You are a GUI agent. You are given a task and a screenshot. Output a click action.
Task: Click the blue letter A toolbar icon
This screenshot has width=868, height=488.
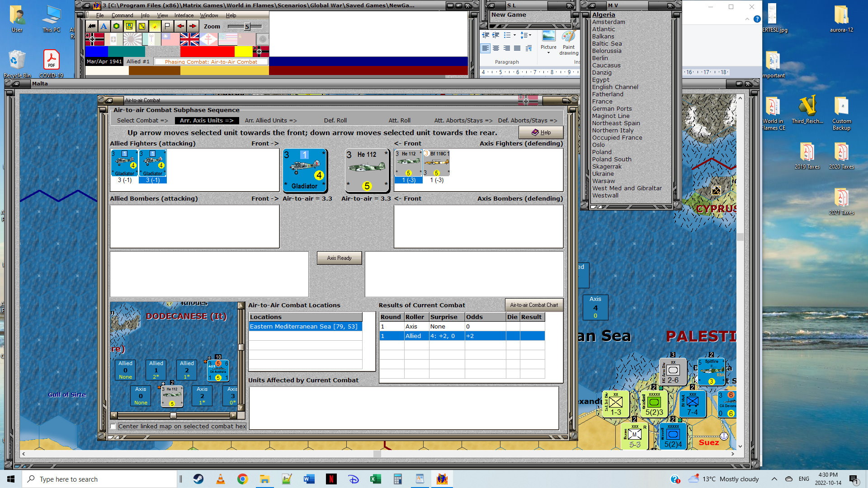104,26
